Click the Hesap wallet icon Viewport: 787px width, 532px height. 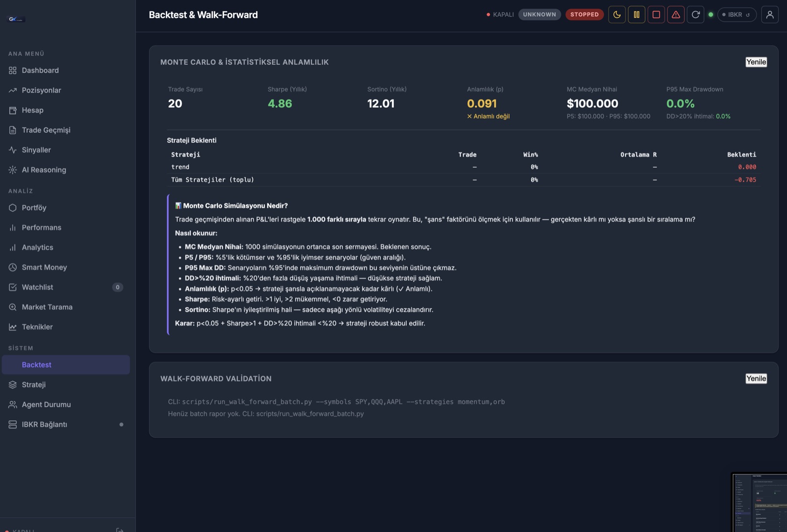(13, 110)
